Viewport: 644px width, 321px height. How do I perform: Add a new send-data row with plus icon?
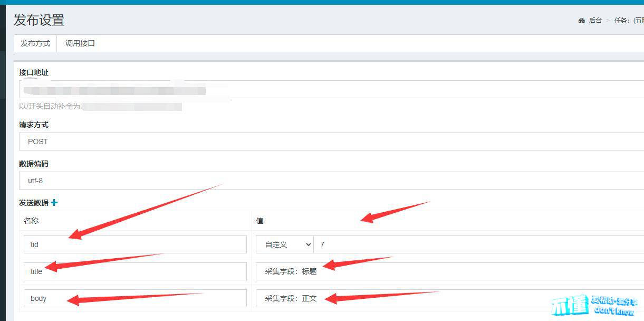click(x=54, y=202)
